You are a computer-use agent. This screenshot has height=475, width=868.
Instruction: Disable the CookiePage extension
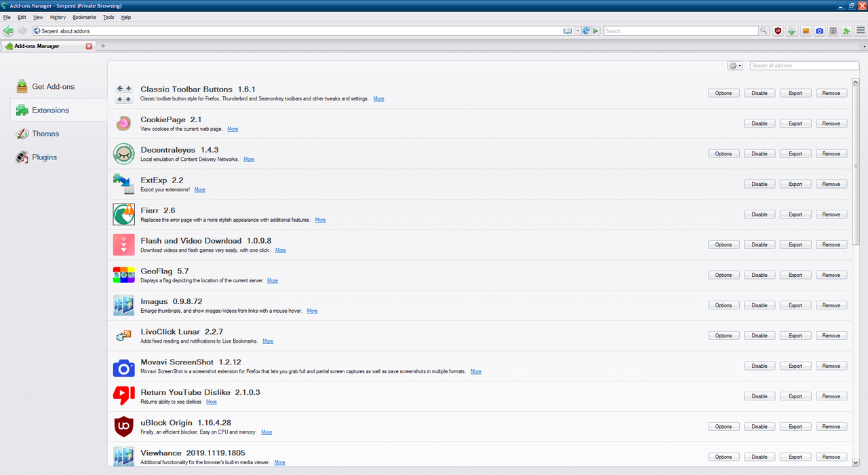tap(759, 123)
